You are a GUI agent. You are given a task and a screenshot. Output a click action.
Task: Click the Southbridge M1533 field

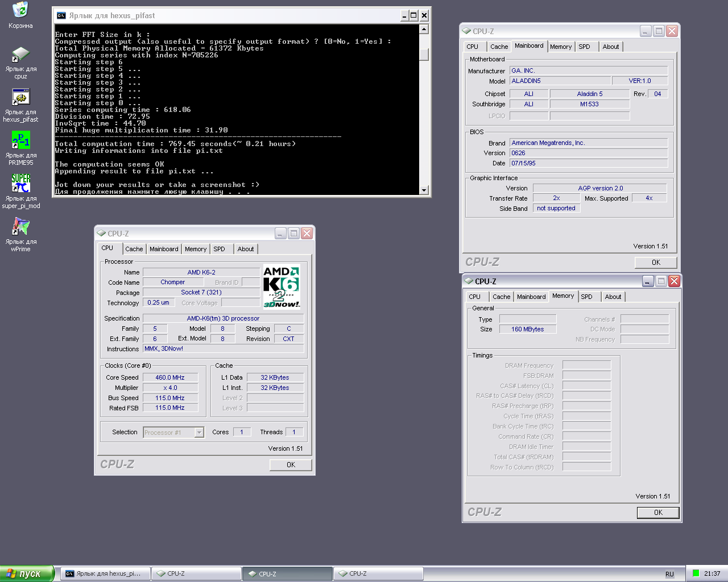[x=590, y=104]
